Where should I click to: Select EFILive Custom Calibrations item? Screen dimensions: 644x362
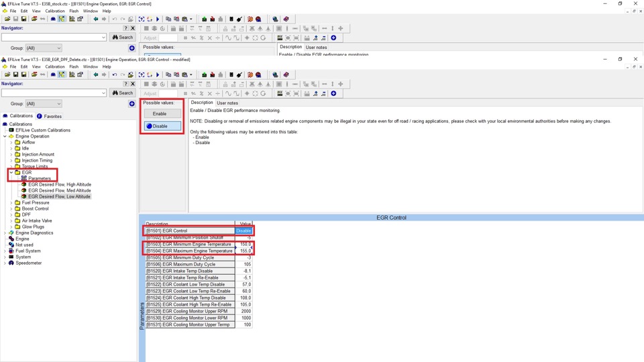click(x=43, y=130)
